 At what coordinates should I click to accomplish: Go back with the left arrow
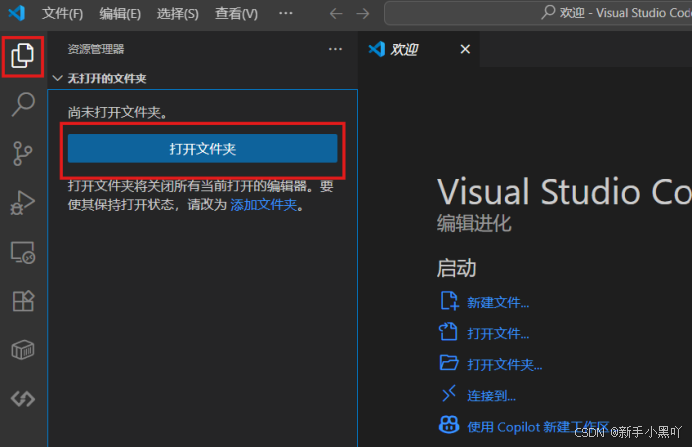pos(336,14)
